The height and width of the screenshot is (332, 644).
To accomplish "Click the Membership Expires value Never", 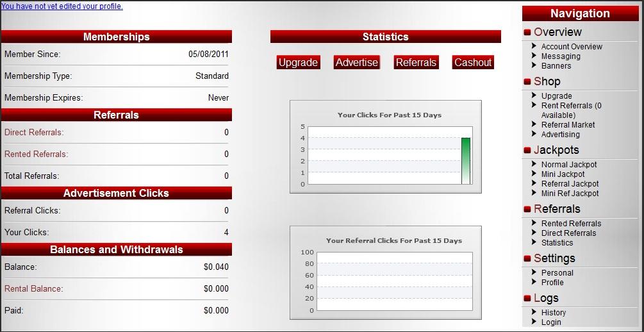I will [219, 98].
